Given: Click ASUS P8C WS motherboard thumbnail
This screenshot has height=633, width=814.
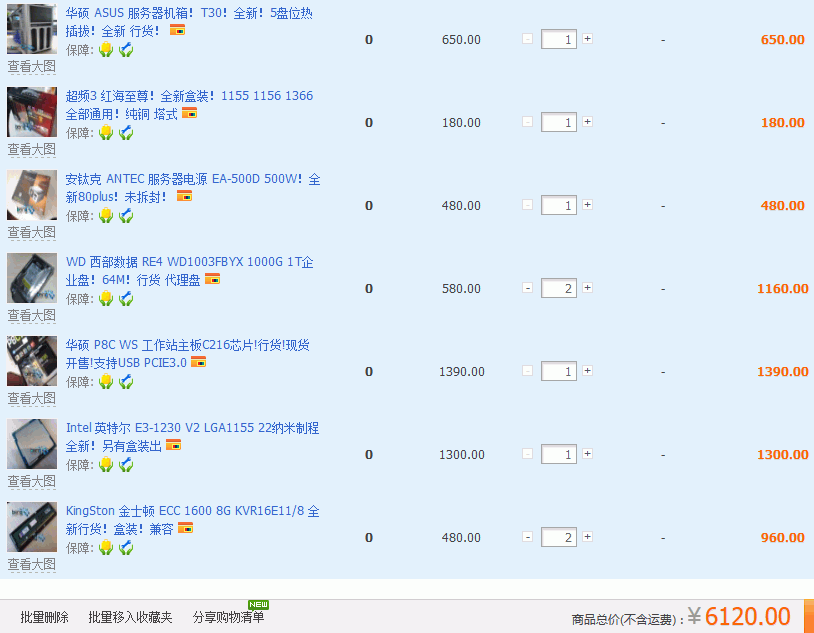Looking at the screenshot, I should [x=32, y=361].
